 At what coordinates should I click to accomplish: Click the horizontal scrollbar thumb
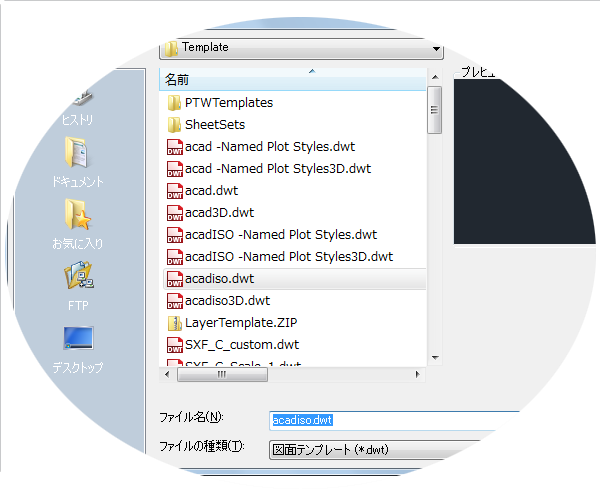222,375
